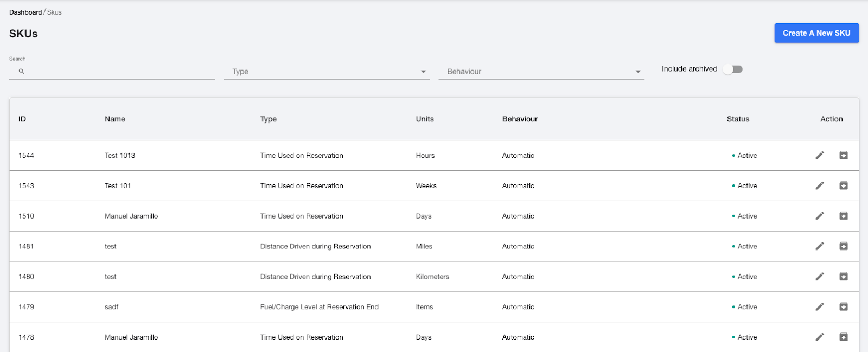This screenshot has width=868, height=352.
Task: Archive SKU 1478 row
Action: (x=844, y=337)
